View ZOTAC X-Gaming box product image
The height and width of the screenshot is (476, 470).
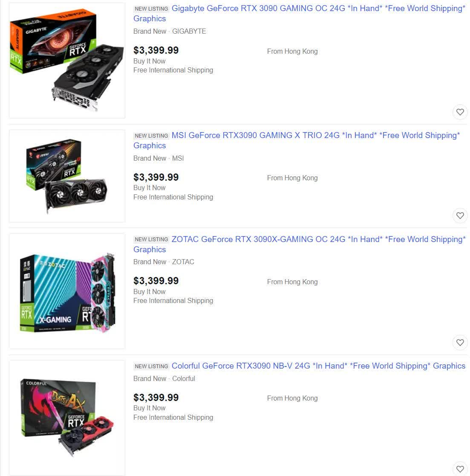tap(67, 291)
